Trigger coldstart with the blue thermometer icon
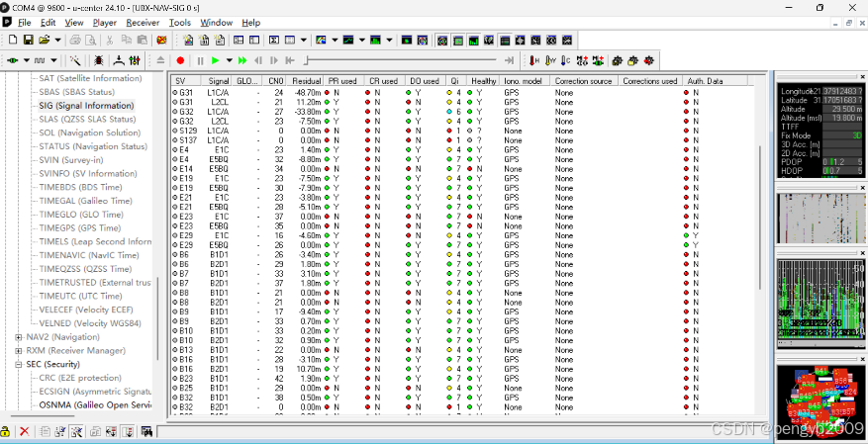The image size is (868, 444). (566, 60)
